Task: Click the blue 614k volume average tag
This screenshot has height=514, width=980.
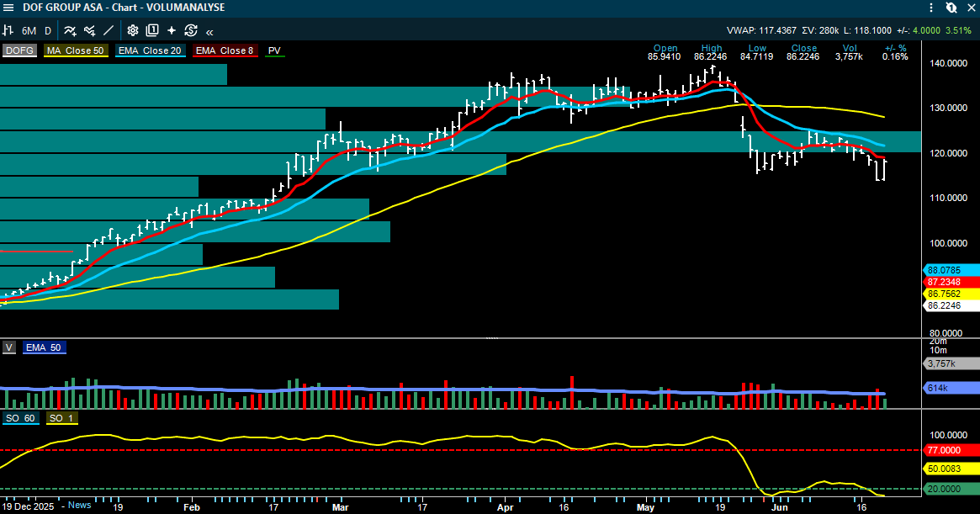Action: [951, 389]
